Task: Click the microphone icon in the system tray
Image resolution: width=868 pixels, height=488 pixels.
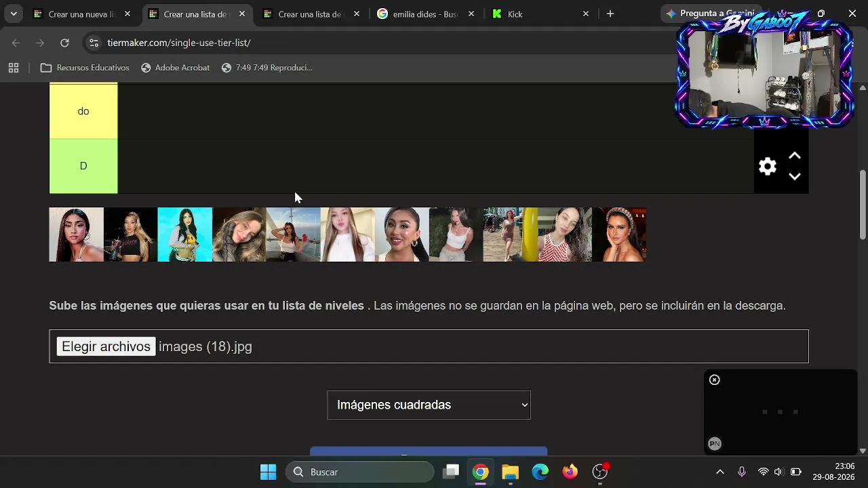Action: click(x=742, y=472)
